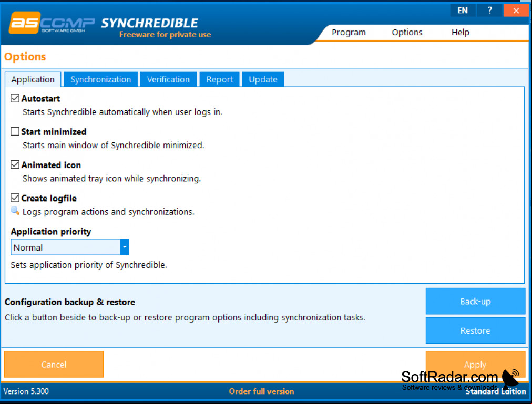Click the Configuration backup & restore heading
This screenshot has width=532, height=404.
tap(70, 302)
